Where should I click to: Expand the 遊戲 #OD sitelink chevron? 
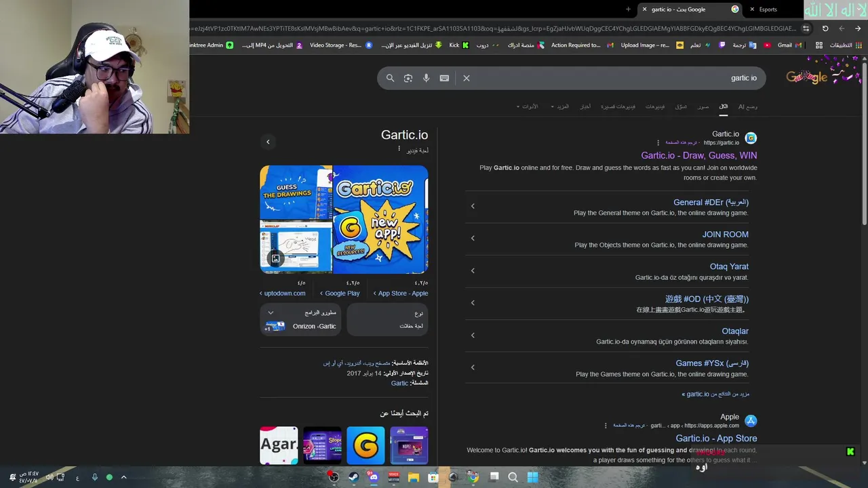coord(473,302)
